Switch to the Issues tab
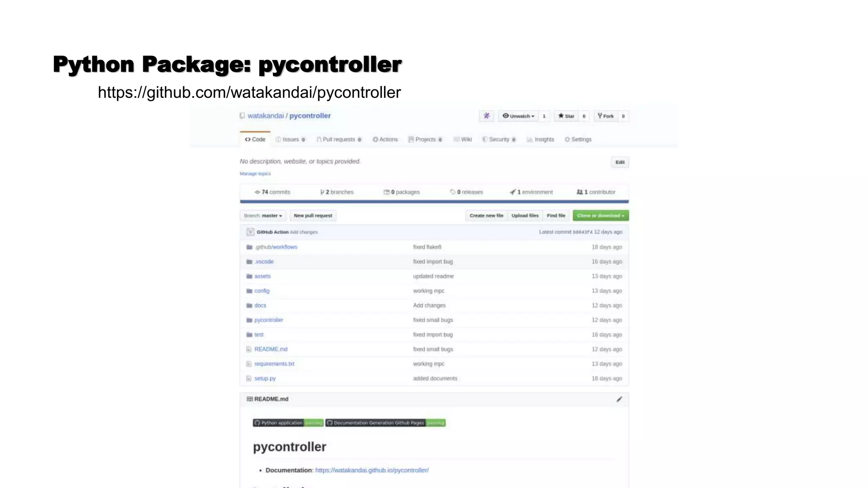Screen dimensions: 868x488 (x=290, y=139)
